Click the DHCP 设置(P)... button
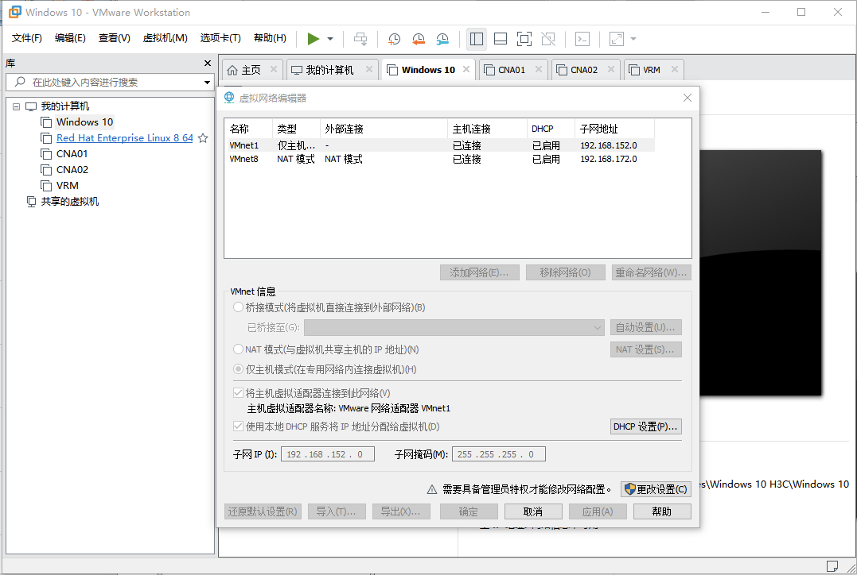The image size is (858, 576). [646, 427]
